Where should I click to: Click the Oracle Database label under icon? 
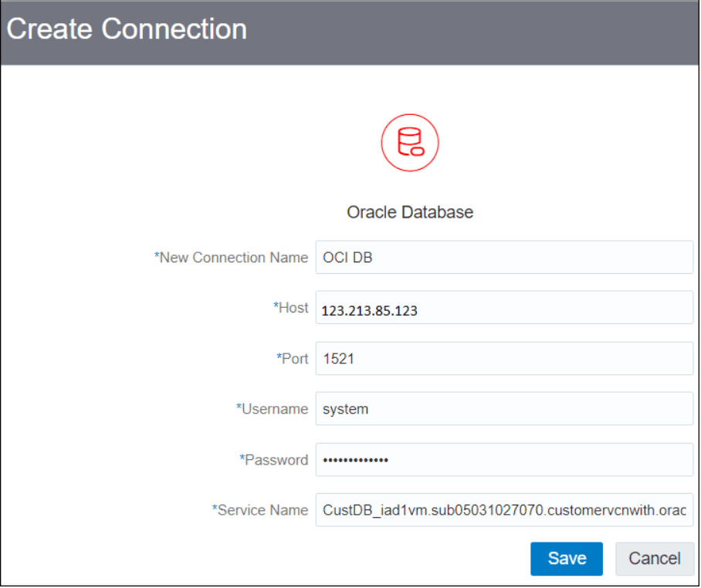point(410,212)
